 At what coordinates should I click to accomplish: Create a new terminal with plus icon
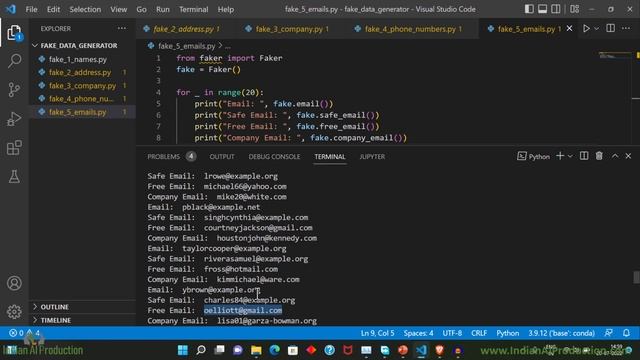560,156
